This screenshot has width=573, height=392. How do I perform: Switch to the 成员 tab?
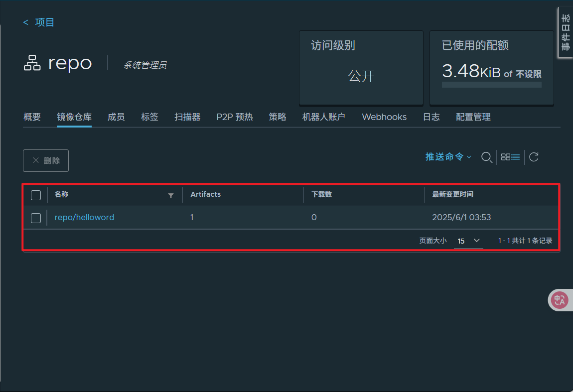pos(116,117)
